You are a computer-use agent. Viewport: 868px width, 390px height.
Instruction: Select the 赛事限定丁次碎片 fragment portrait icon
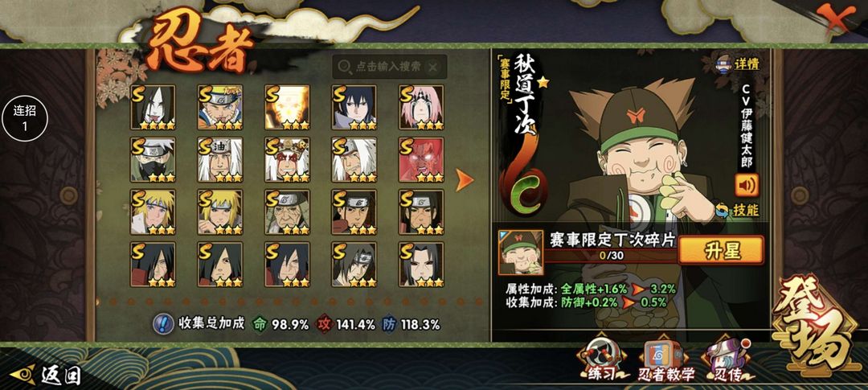click(520, 252)
